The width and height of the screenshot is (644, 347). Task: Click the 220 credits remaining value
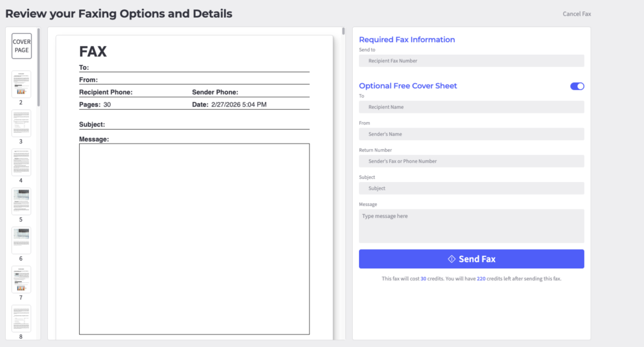(x=481, y=279)
